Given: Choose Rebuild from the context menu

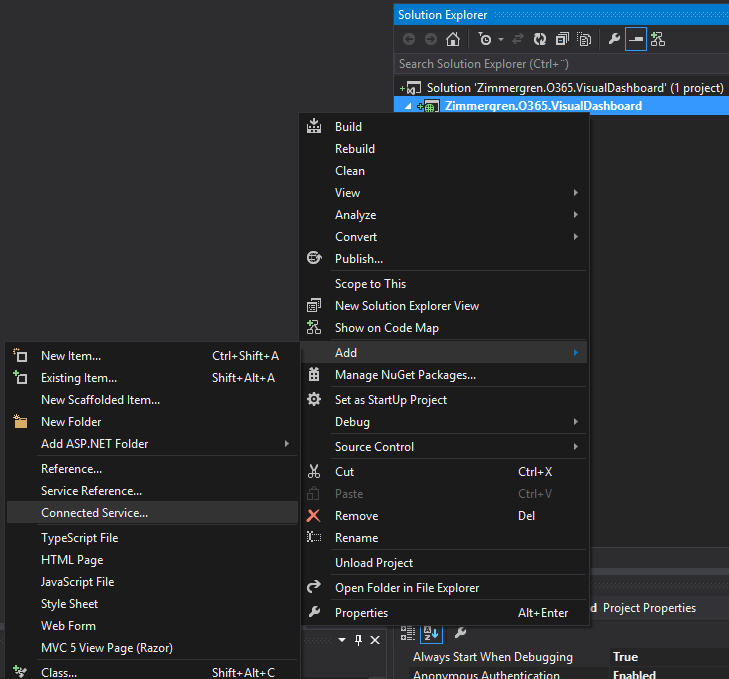Looking at the screenshot, I should (444, 149).
